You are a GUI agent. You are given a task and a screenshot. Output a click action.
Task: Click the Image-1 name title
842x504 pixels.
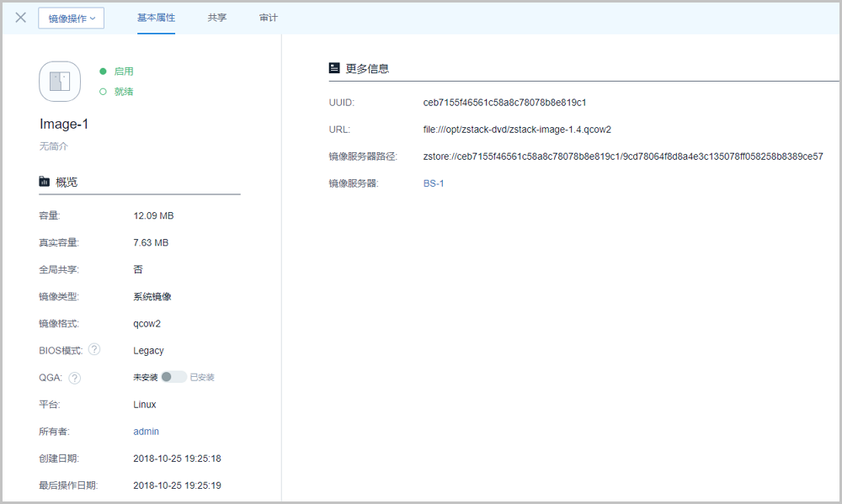tap(64, 125)
